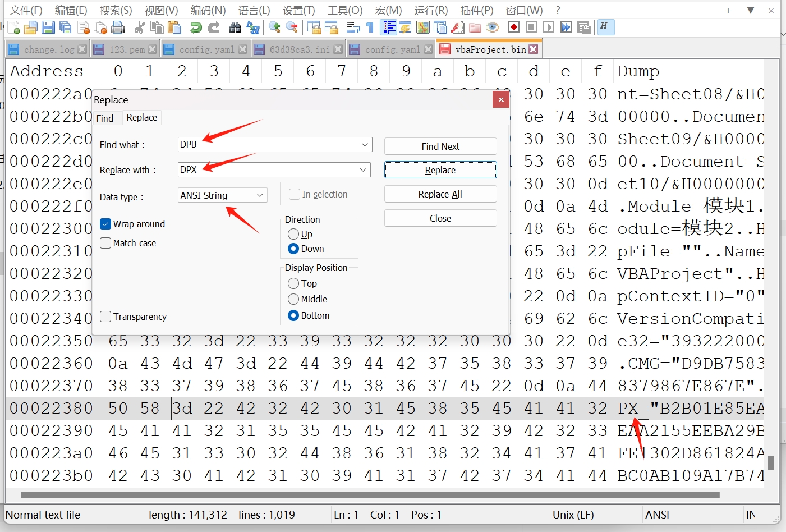The height and width of the screenshot is (532, 786).
Task: Uncheck the Wrap around checkbox
Action: tap(105, 224)
